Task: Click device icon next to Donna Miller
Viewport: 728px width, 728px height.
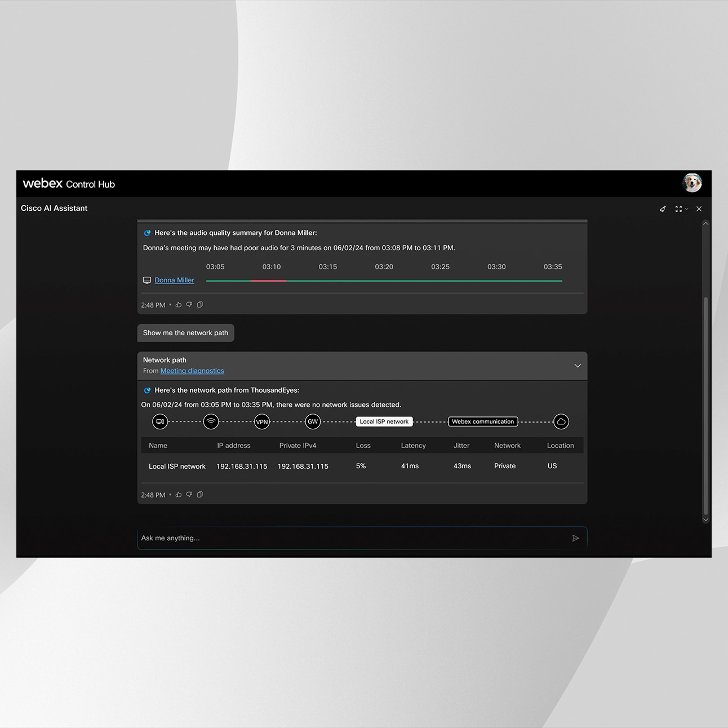Action: pos(147,280)
